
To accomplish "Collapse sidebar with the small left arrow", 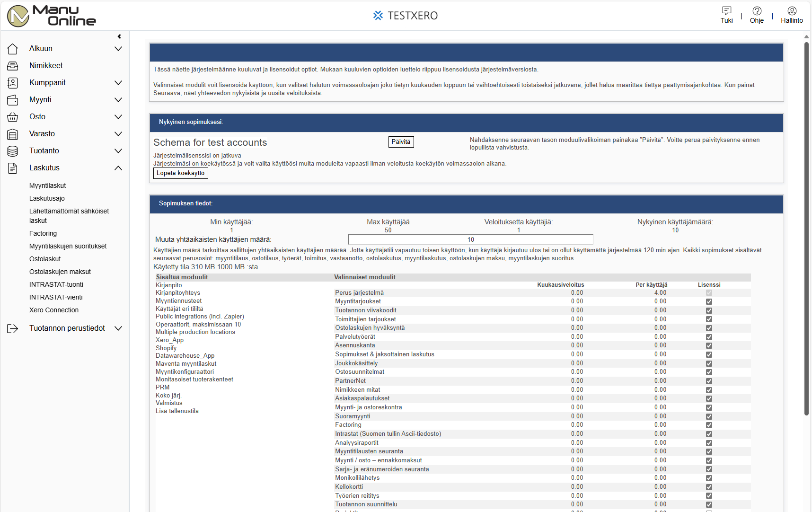I will click(119, 36).
